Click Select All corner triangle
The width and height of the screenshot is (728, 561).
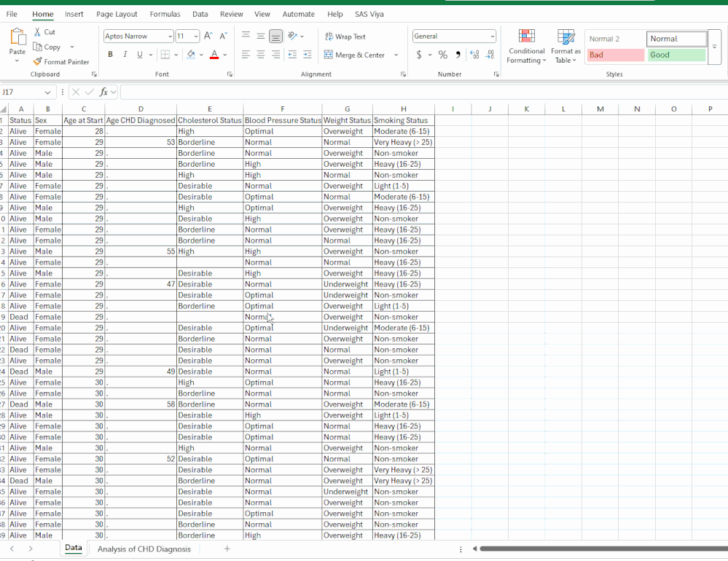coord(4,109)
